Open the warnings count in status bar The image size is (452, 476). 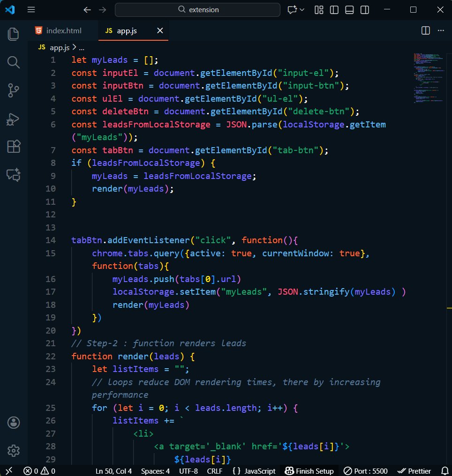pos(48,471)
